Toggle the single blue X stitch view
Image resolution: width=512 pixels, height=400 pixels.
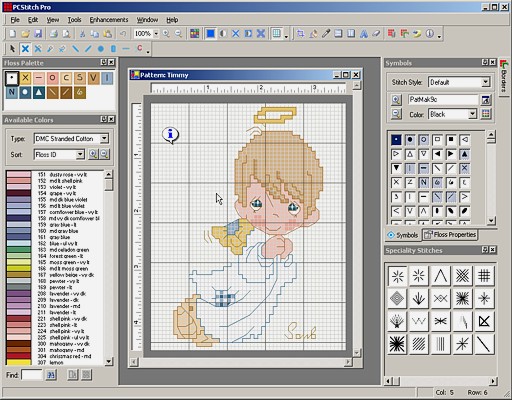pyautogui.click(x=236, y=34)
